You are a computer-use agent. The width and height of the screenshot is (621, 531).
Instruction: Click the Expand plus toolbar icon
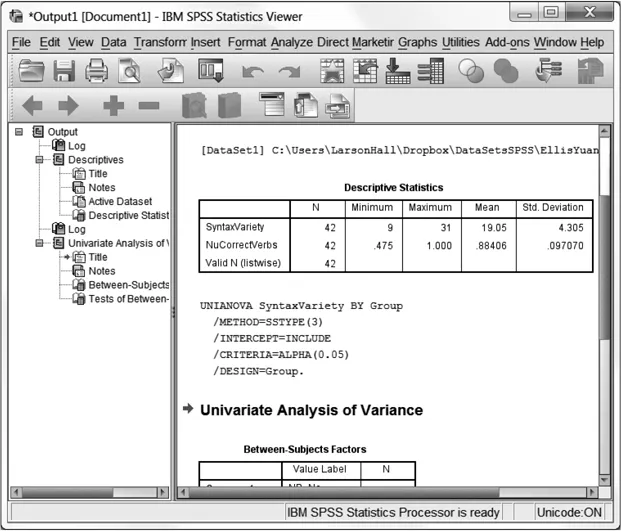(113, 105)
